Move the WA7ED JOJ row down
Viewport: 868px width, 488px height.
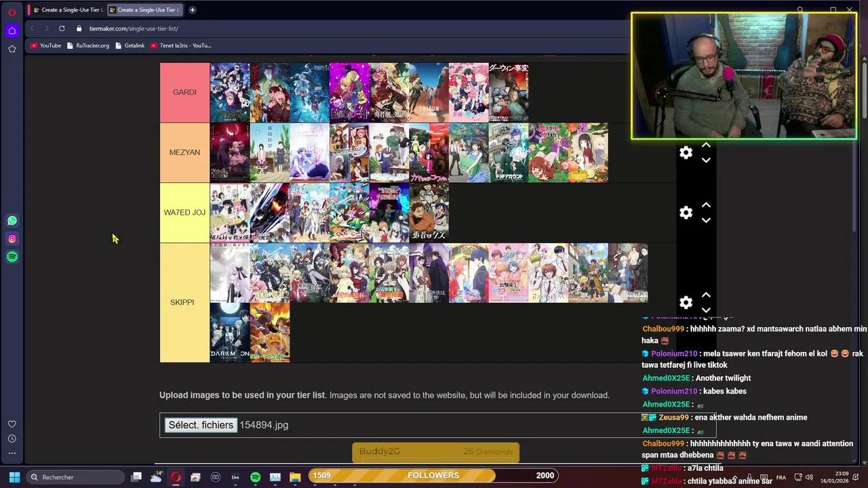706,220
